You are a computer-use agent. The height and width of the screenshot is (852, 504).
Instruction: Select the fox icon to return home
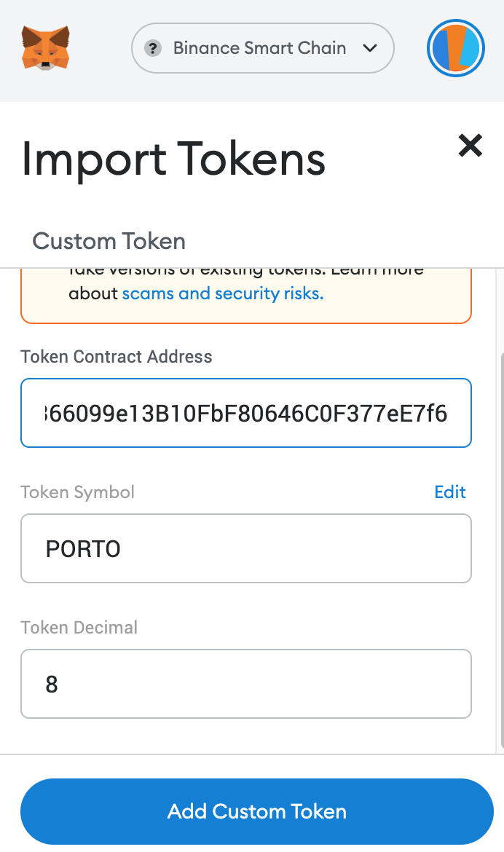45,48
